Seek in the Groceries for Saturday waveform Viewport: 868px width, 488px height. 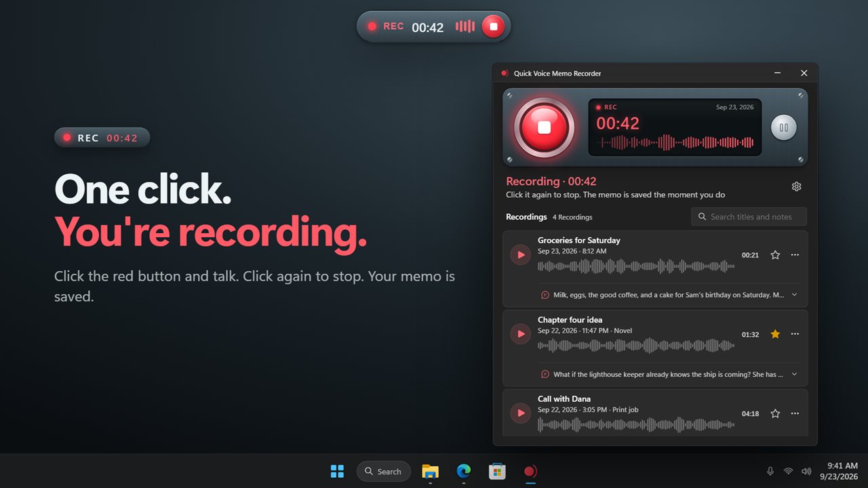[x=636, y=266]
